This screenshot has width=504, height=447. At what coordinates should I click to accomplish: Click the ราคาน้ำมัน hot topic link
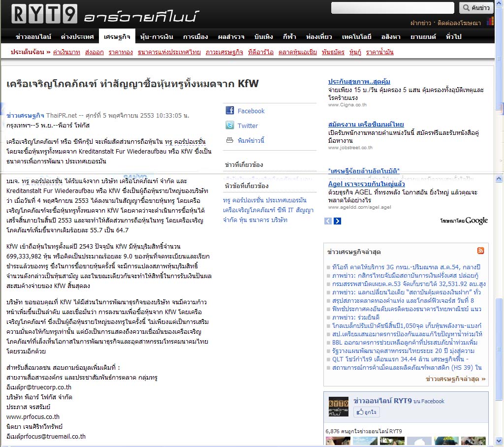click(x=379, y=52)
